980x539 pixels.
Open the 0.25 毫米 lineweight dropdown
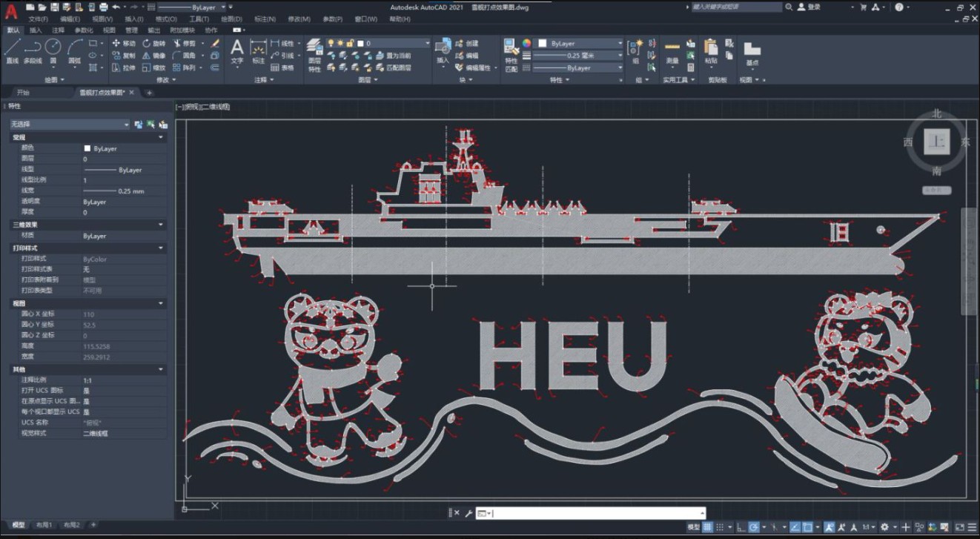tap(578, 56)
